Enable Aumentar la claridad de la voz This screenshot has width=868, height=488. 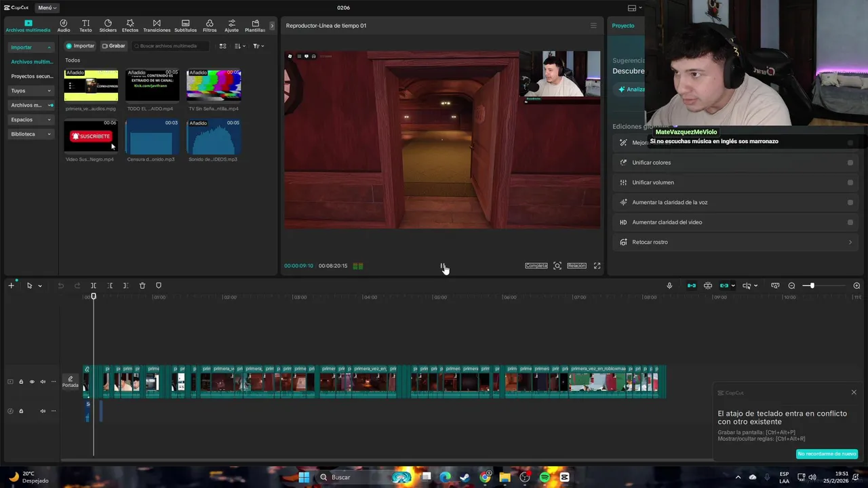click(x=850, y=202)
